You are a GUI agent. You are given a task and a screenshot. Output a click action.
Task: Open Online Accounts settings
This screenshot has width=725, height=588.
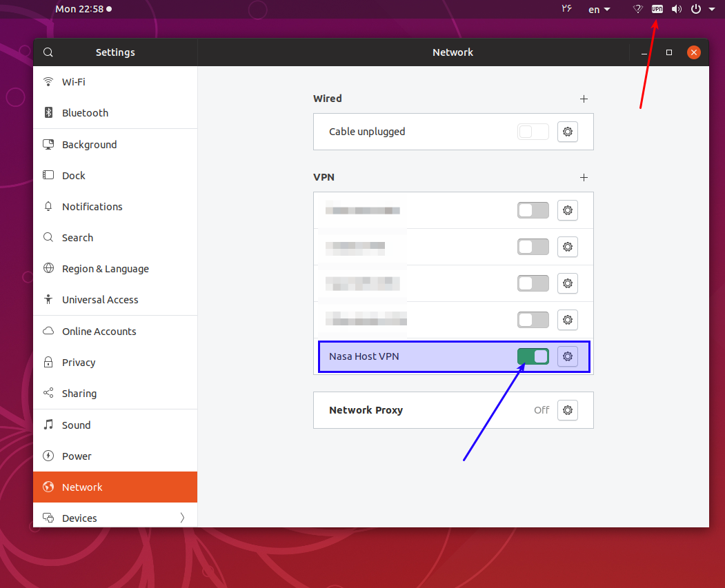[115, 331]
